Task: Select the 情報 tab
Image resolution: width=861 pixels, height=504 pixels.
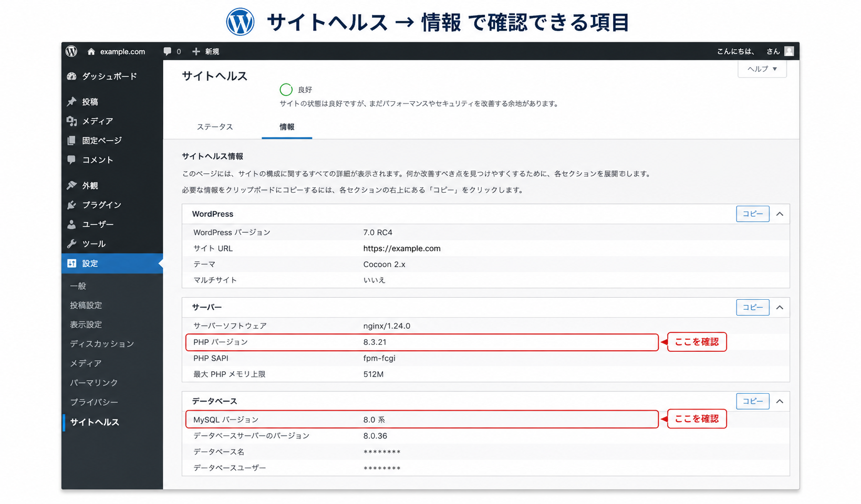Action: [x=287, y=127]
